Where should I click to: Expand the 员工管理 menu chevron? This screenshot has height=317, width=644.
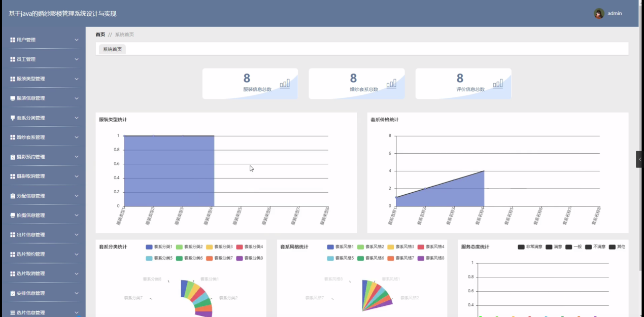(77, 59)
